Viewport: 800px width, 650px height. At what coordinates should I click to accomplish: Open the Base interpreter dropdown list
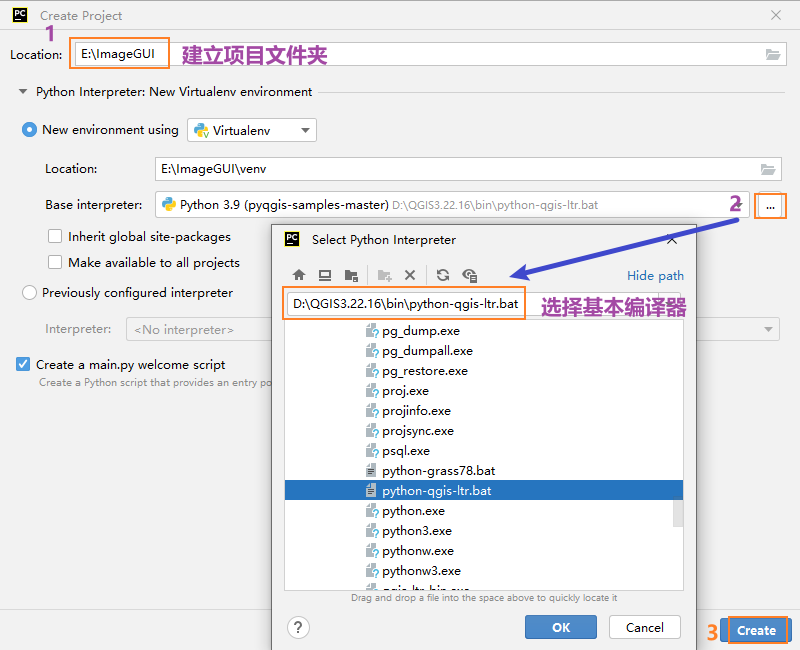click(740, 205)
